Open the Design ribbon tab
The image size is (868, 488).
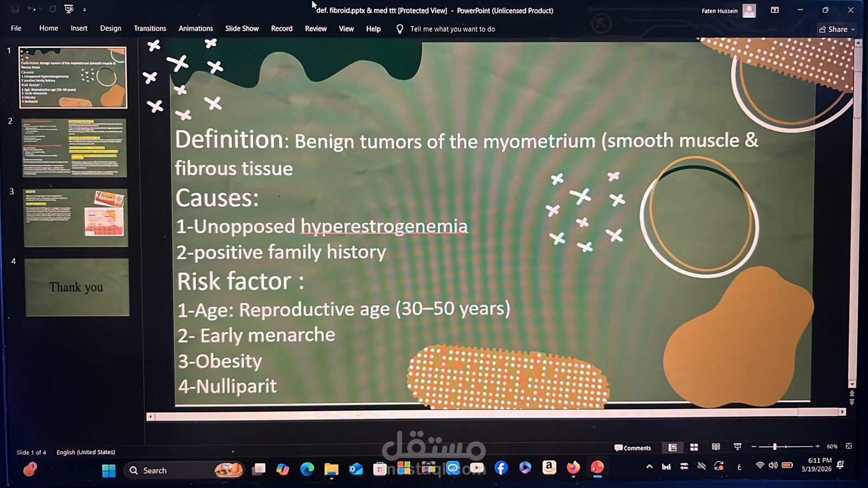111,28
